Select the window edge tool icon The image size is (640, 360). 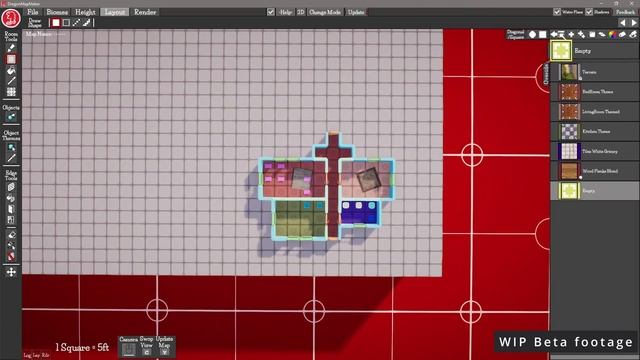11,220
